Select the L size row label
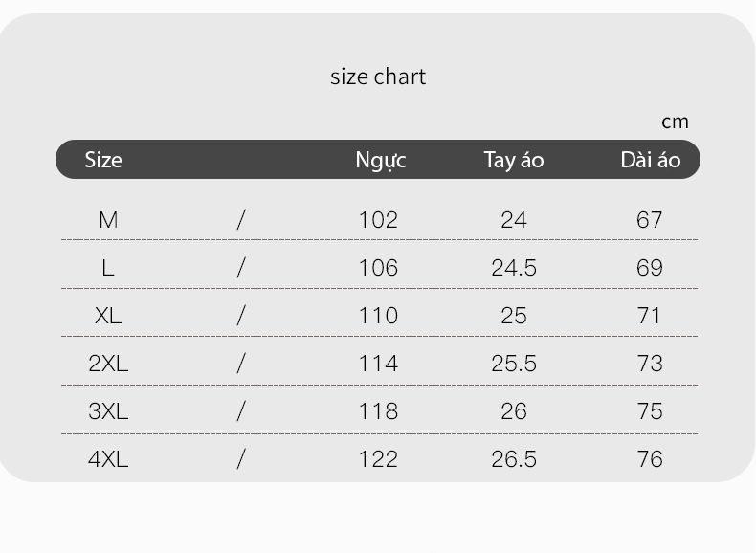This screenshot has width=756, height=553. click(x=108, y=268)
